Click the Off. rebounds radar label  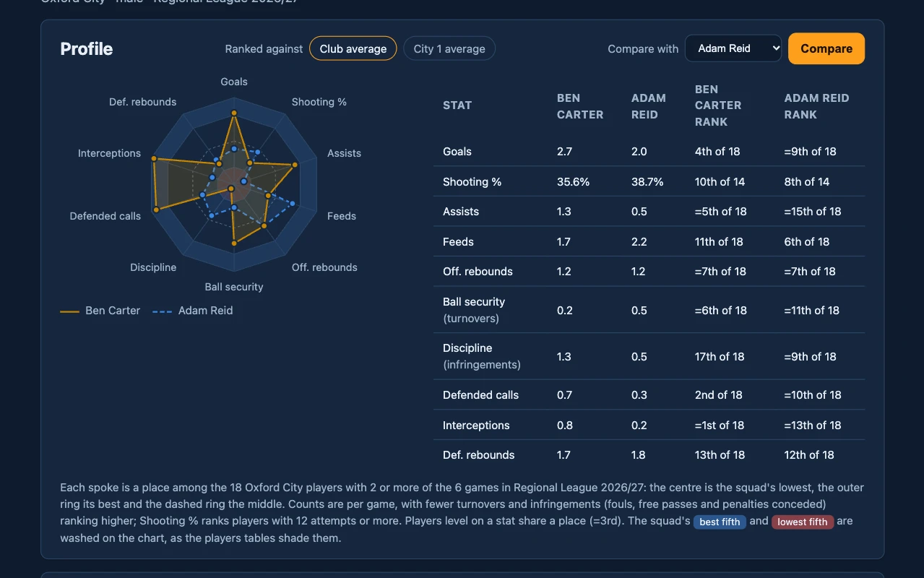coord(324,267)
